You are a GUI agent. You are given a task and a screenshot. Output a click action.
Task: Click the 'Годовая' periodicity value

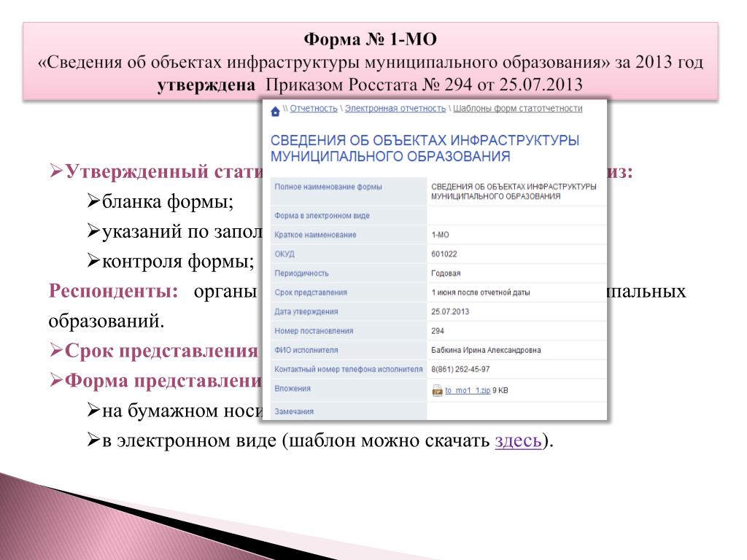[x=446, y=273]
